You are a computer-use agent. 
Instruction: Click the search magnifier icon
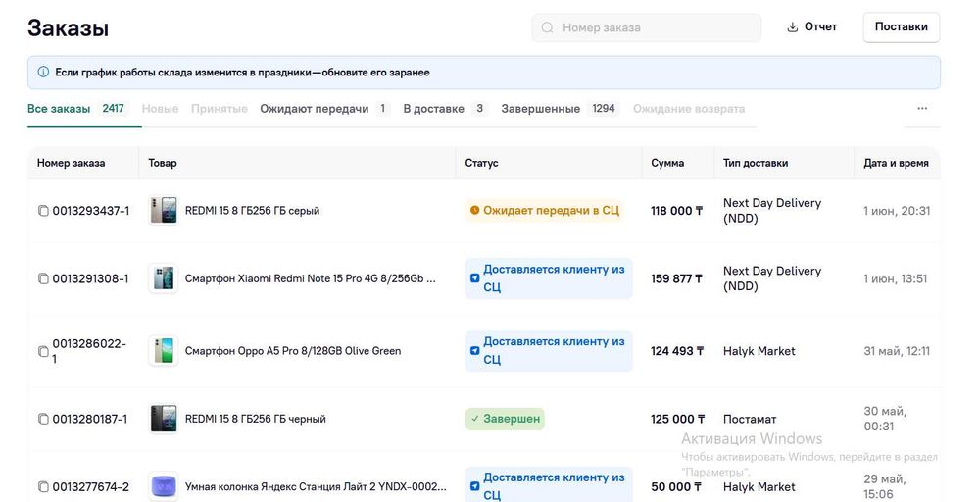click(548, 27)
